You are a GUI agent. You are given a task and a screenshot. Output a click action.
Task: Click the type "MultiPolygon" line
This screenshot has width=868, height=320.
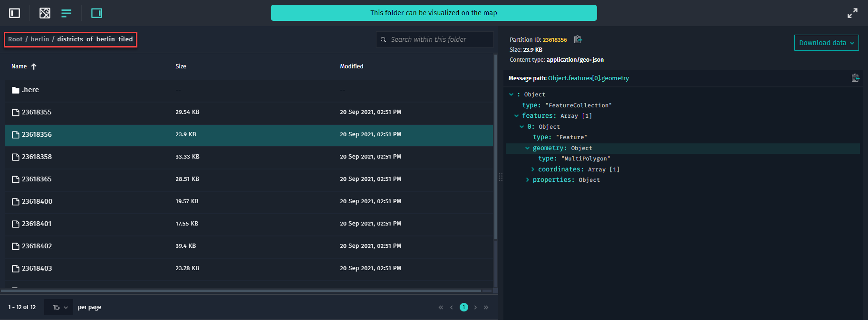574,159
